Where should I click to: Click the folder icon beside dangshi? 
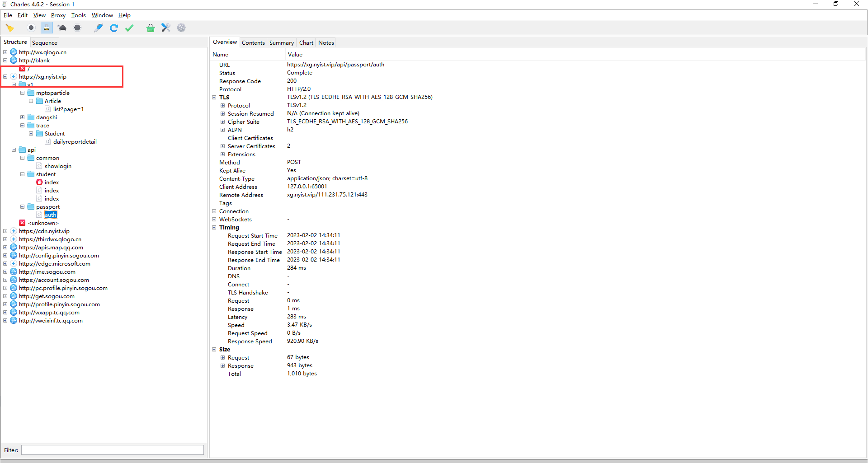31,117
